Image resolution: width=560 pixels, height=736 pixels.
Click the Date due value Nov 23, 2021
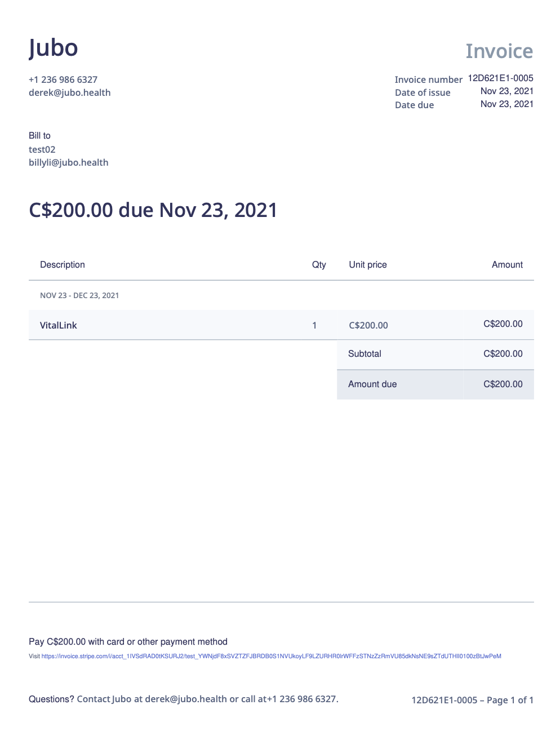[x=507, y=104]
